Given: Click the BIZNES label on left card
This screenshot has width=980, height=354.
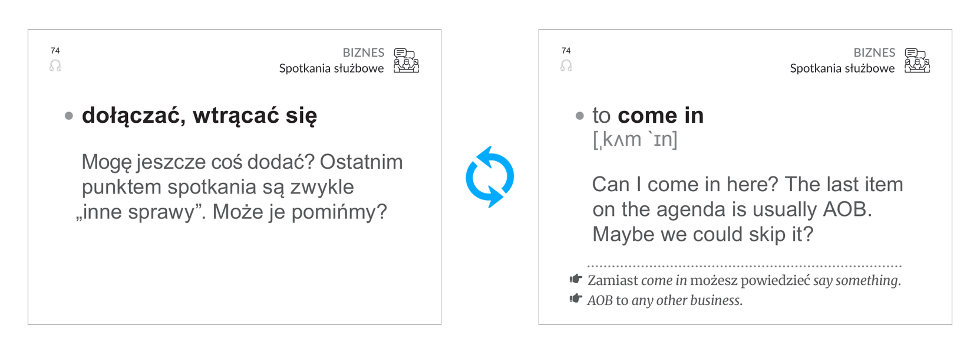Looking at the screenshot, I should 363,53.
